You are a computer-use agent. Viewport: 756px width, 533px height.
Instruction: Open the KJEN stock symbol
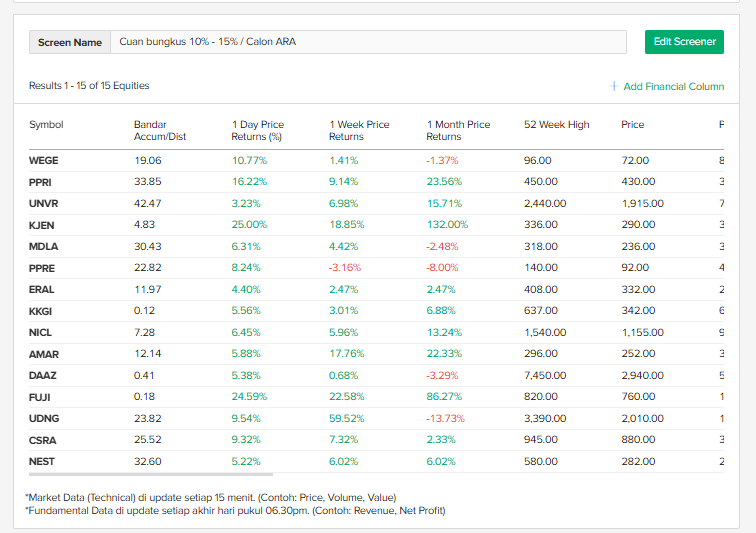(x=42, y=225)
